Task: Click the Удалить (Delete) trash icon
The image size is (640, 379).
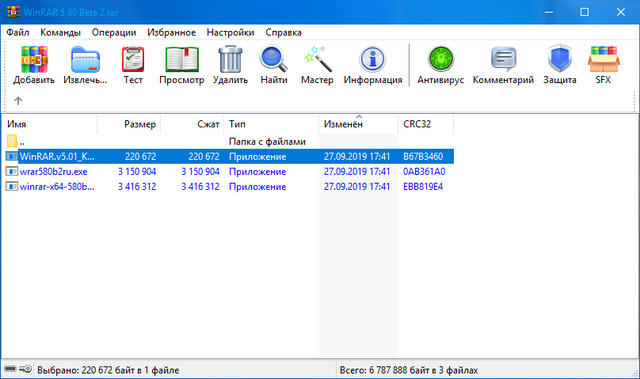Action: (231, 60)
